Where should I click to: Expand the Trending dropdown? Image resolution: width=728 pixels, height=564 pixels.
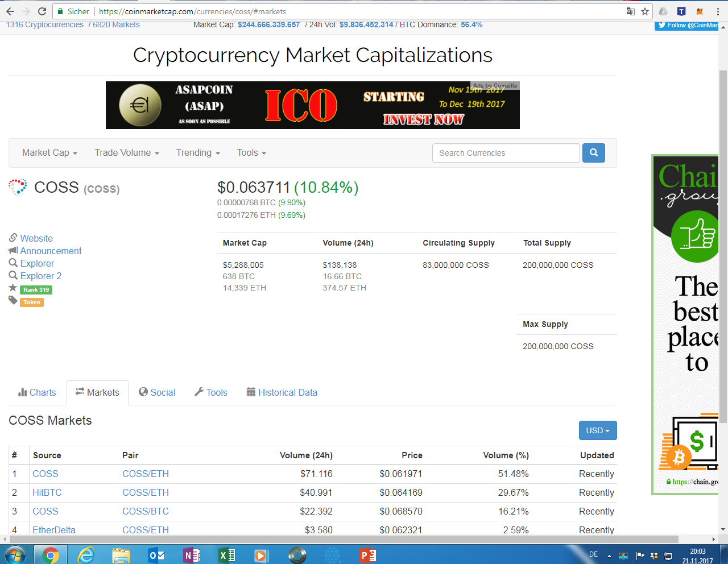tap(198, 152)
